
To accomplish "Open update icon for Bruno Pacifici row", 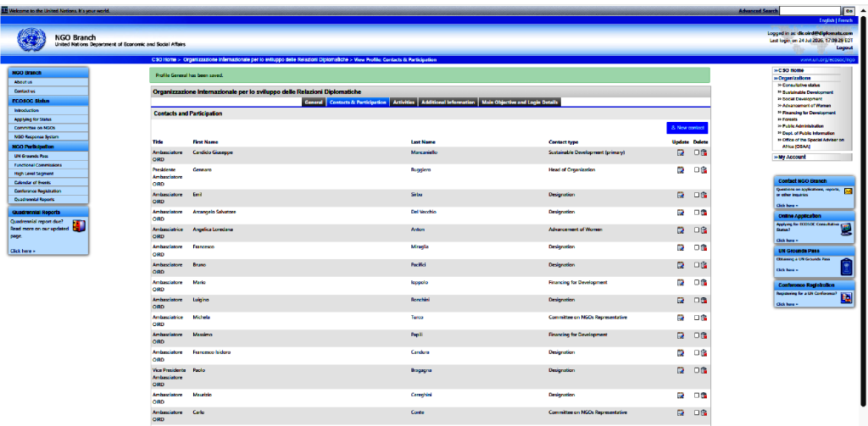I will tap(681, 265).
